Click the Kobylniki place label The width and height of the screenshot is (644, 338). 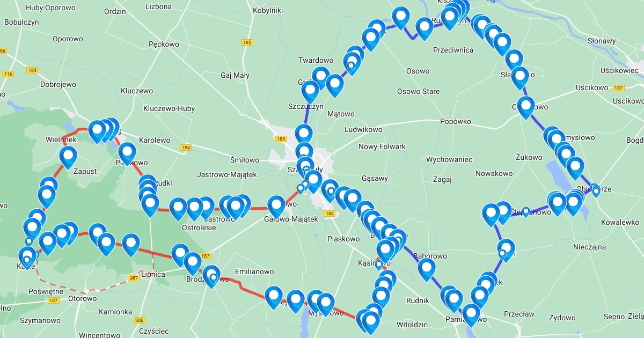pyautogui.click(x=267, y=10)
